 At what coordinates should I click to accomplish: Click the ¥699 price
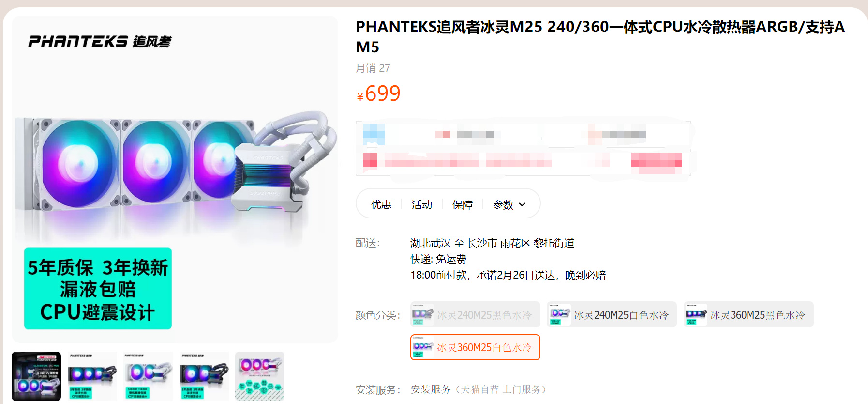point(378,93)
